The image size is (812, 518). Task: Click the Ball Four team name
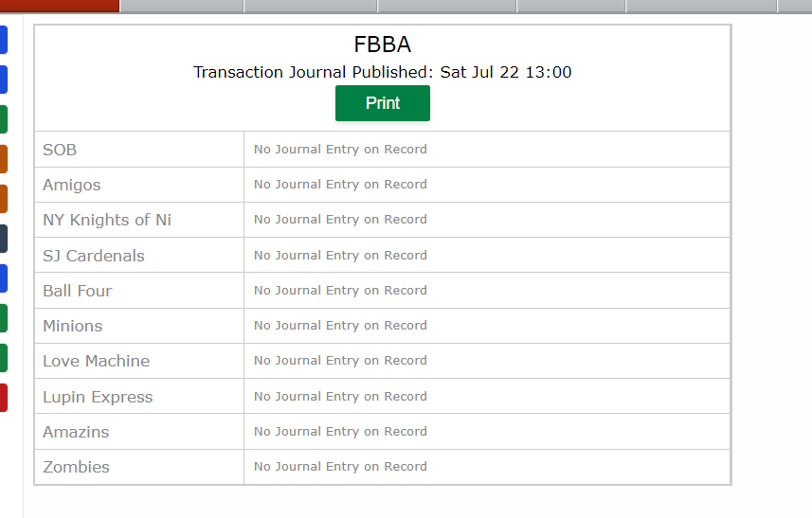[77, 291]
